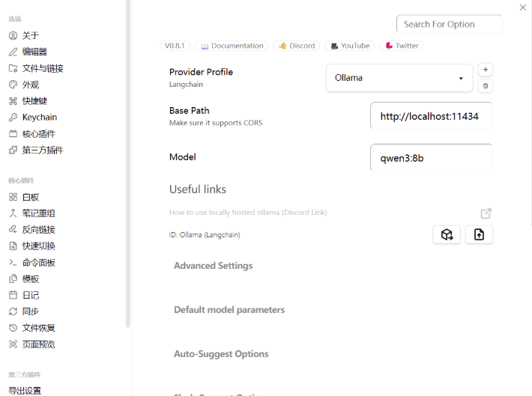Click the 文件与链接 folder icon
532x396 pixels.
[x=13, y=68]
